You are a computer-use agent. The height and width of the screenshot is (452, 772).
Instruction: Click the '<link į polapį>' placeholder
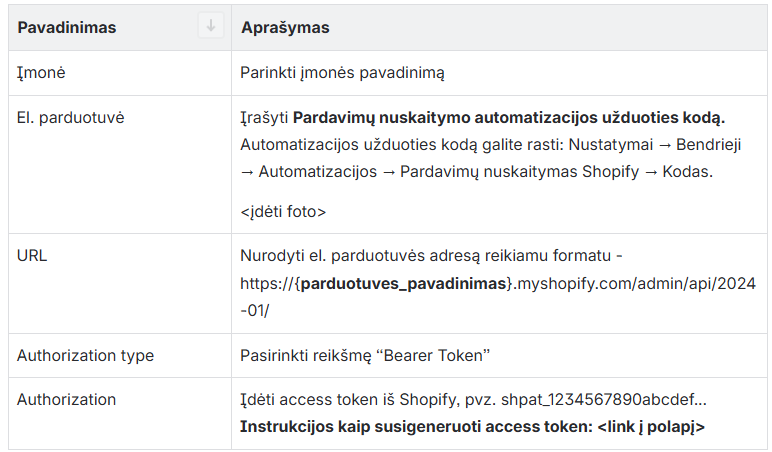click(651, 426)
